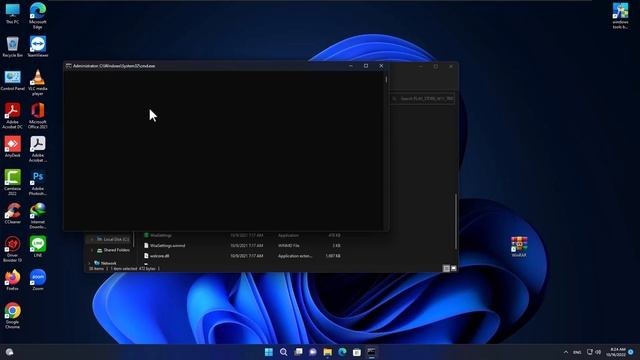Screen dimensions: 640x360
Task: Open the WinRAR desktop icon
Action: point(519,247)
